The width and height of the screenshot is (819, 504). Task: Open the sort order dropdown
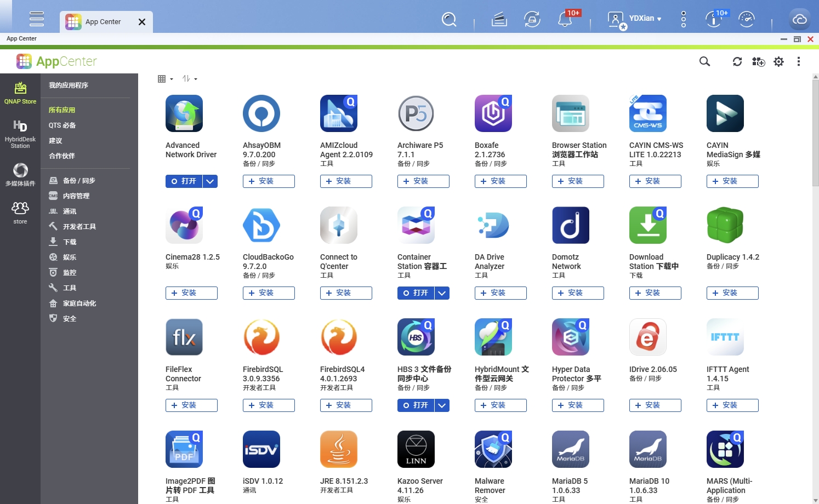(189, 79)
